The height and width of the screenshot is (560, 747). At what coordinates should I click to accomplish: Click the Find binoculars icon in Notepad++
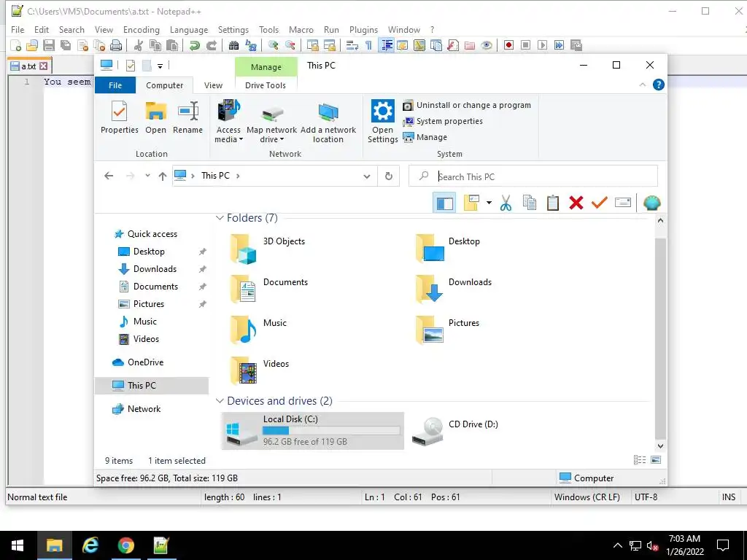click(x=233, y=45)
